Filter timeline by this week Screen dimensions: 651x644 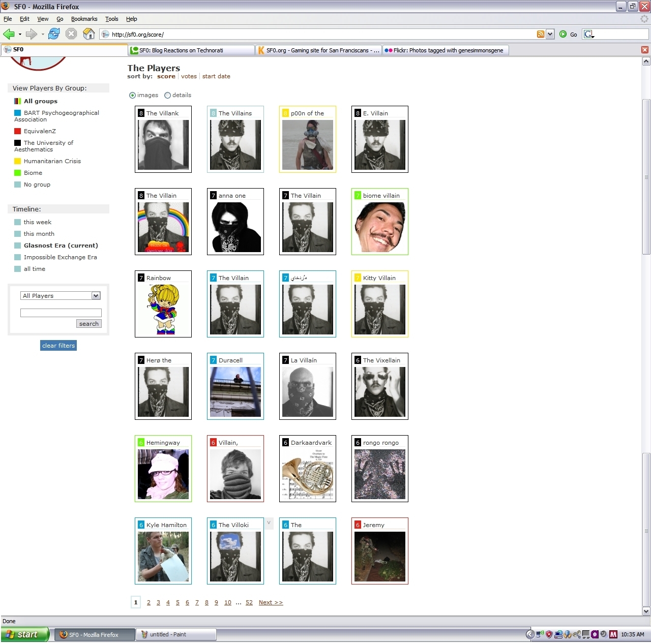coord(37,222)
